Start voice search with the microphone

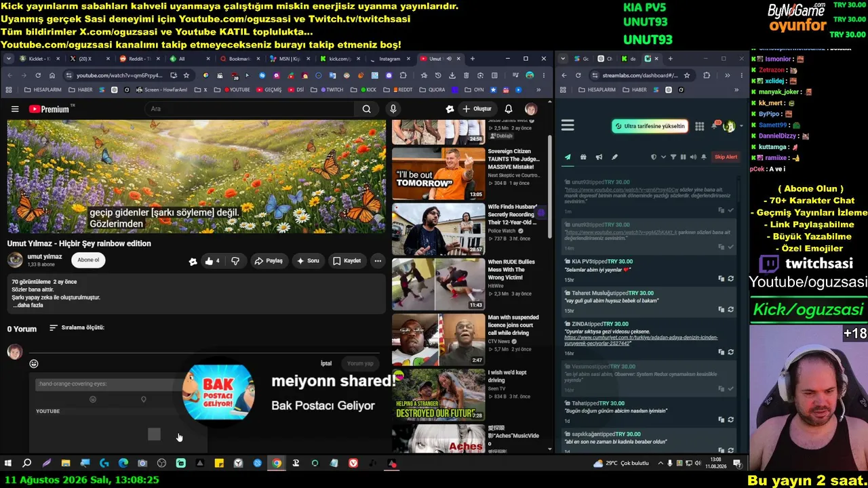pos(393,109)
